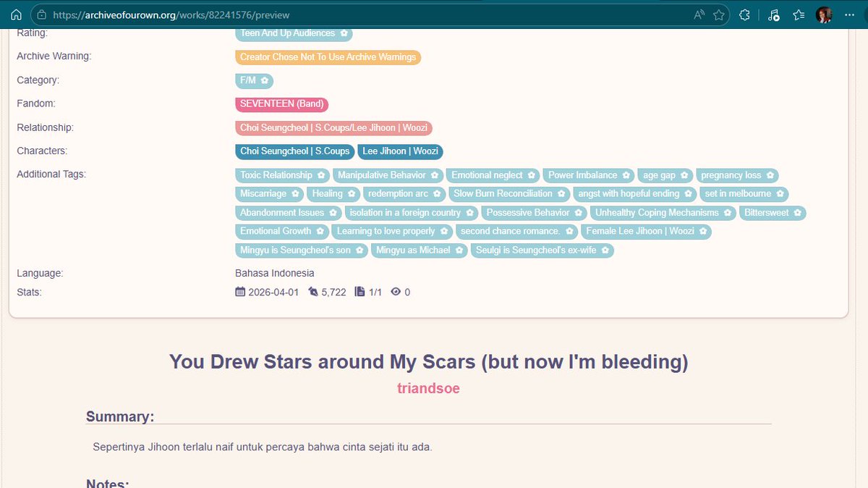
Task: Click the Characters label
Action: 42,151
